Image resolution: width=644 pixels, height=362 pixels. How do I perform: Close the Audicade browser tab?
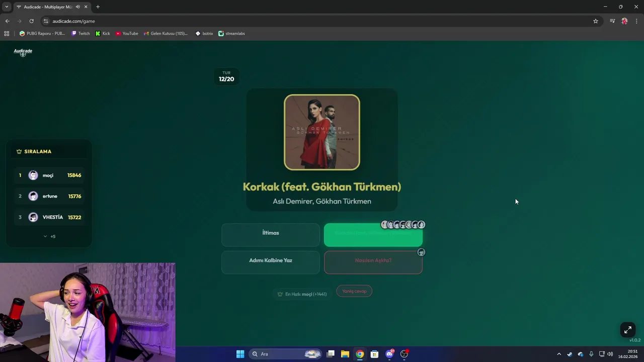point(86,7)
